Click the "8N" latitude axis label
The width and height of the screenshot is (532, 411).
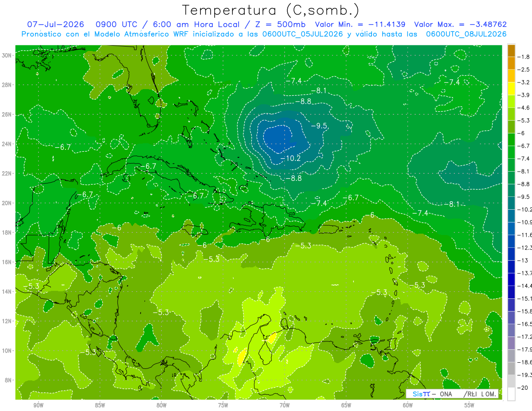[8, 380]
